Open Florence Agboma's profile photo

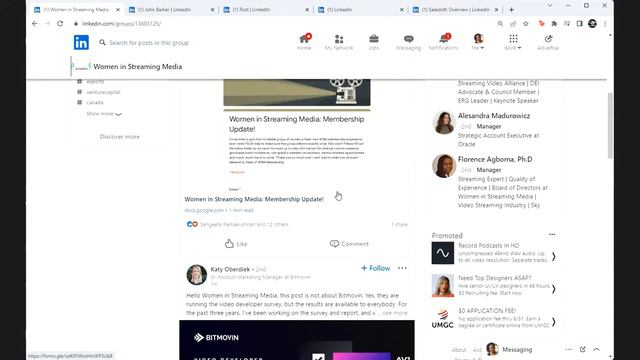coord(444,166)
